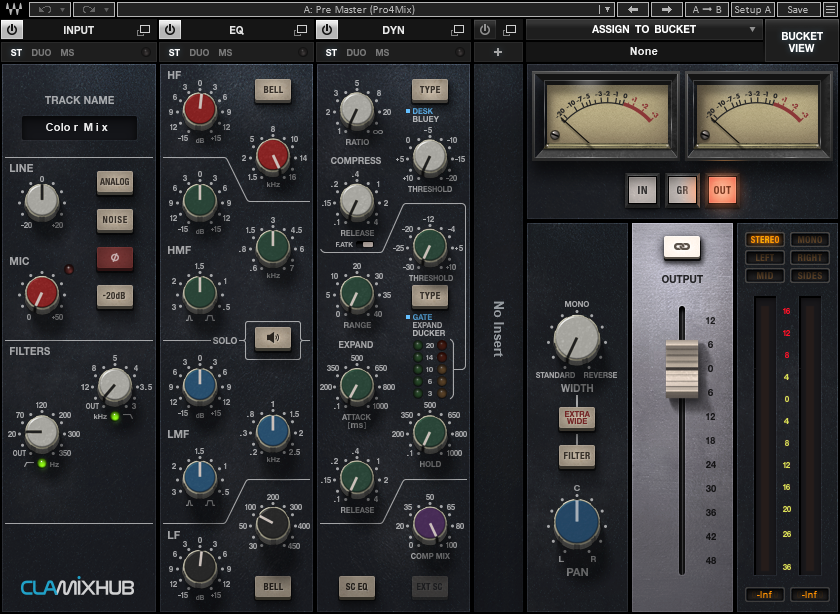Screen dimensions: 840x614
Task: Toggle Insert section power icon
Action: pos(485,29)
